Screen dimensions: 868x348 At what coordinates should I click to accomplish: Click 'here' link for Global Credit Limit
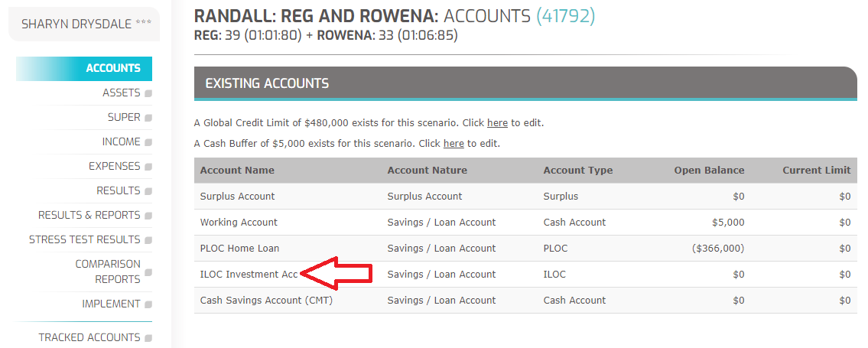click(x=497, y=122)
